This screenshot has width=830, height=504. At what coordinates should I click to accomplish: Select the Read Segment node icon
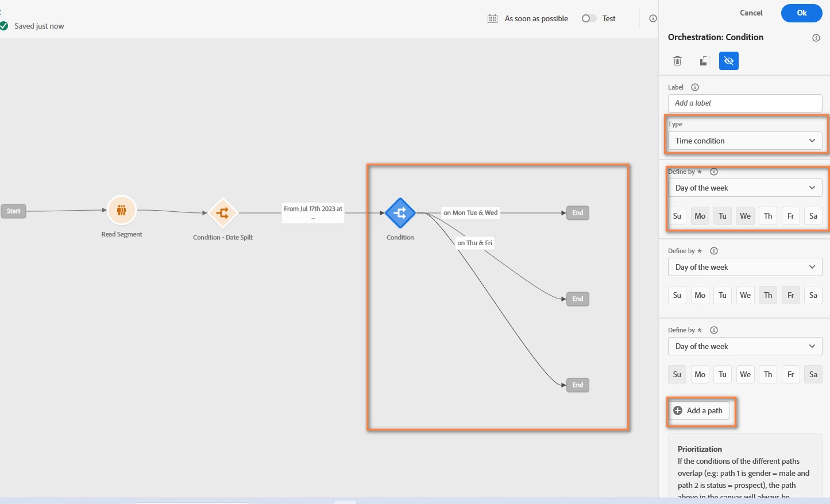122,210
